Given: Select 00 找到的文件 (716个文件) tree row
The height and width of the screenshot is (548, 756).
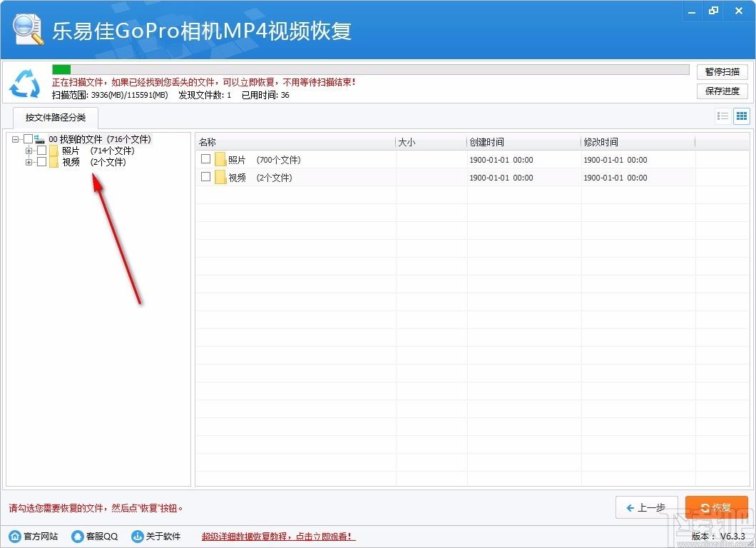Looking at the screenshot, I should (x=100, y=139).
